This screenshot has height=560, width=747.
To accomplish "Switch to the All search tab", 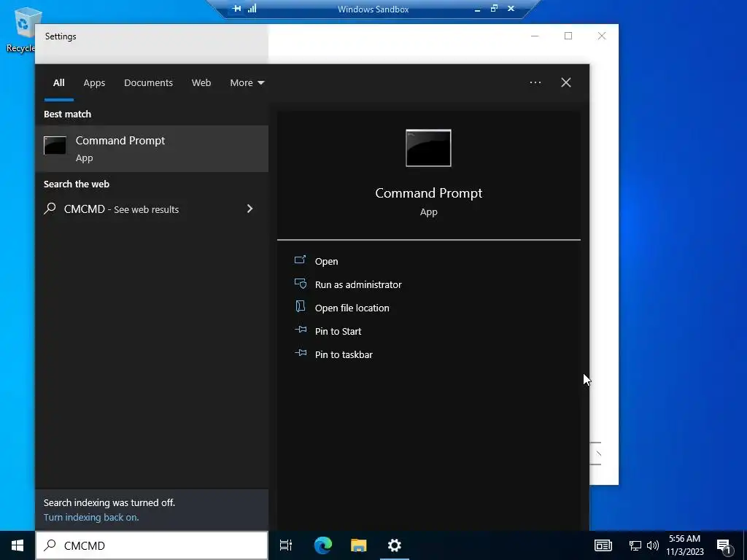I will [58, 82].
